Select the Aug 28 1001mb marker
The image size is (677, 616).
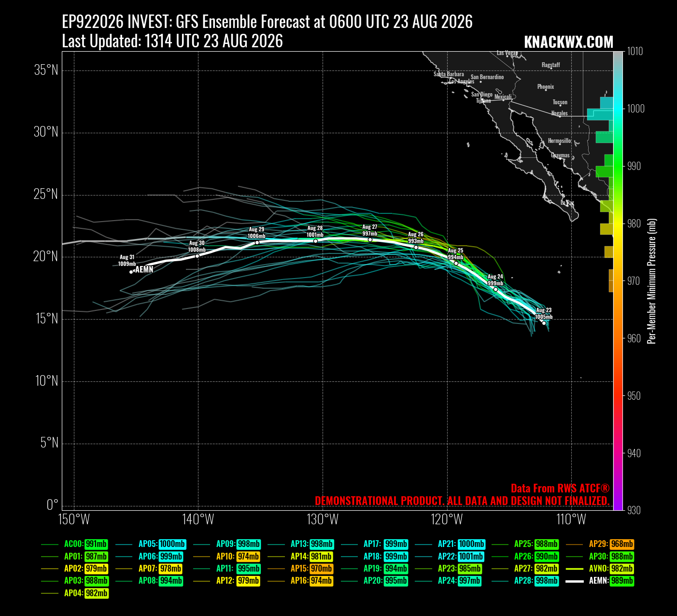tap(315, 241)
